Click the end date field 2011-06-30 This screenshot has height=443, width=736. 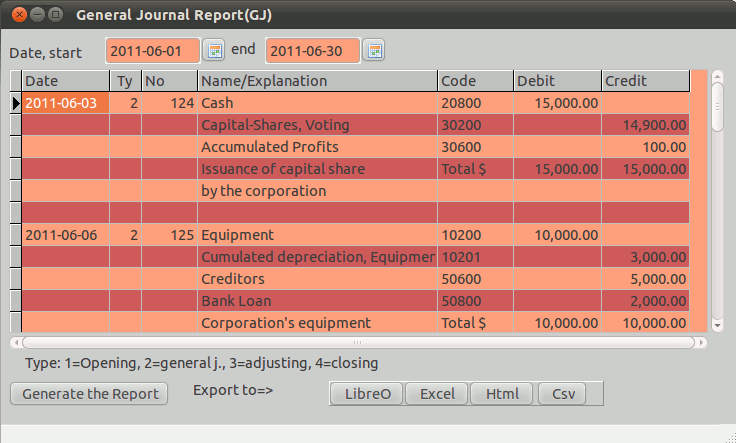(312, 50)
